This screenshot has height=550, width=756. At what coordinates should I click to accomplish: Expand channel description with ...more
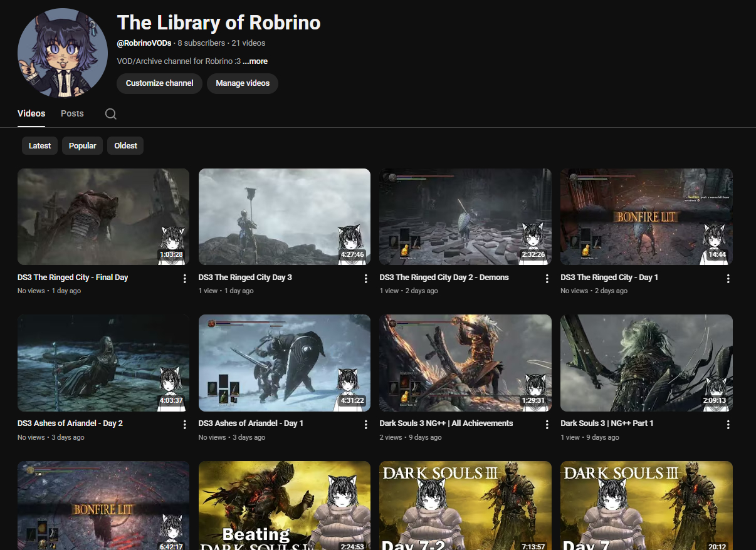click(x=255, y=61)
